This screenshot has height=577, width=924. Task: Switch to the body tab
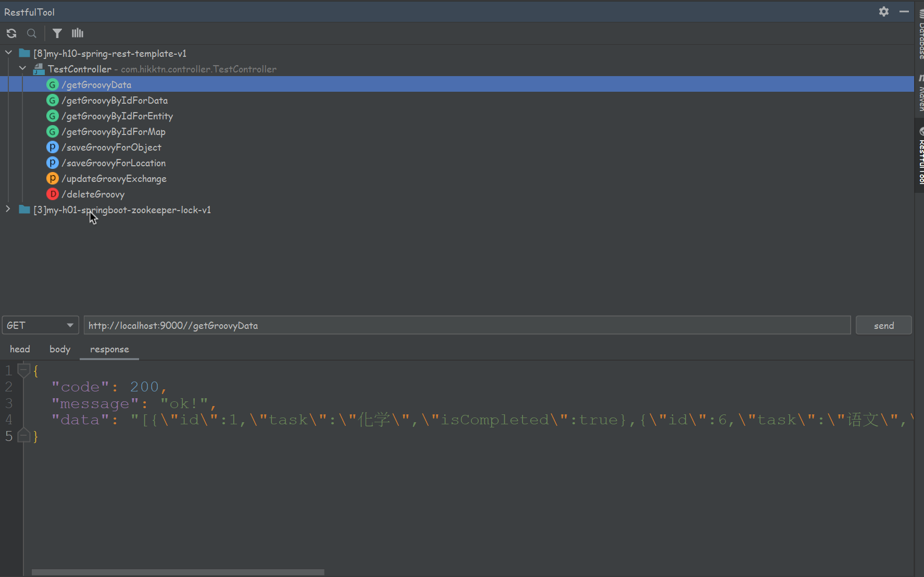click(x=60, y=349)
